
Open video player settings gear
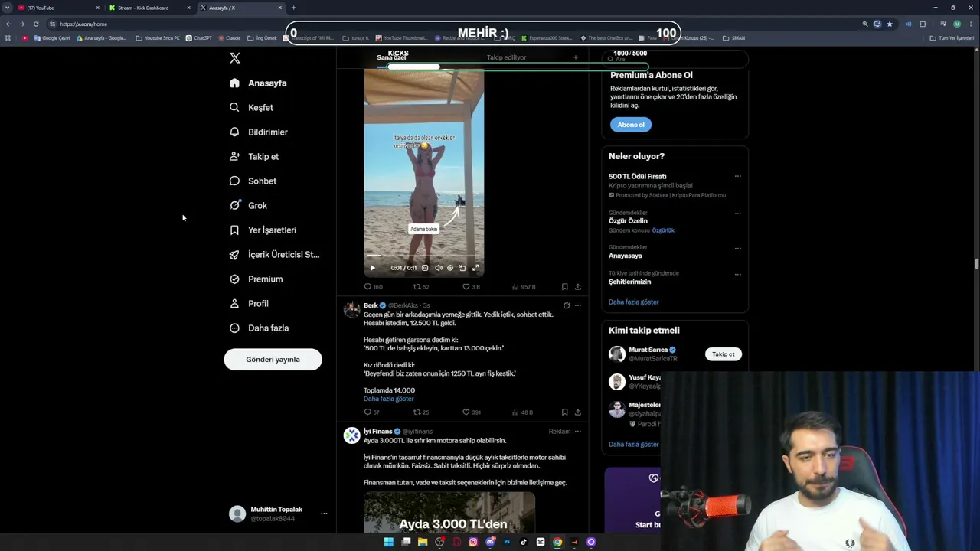coord(450,268)
